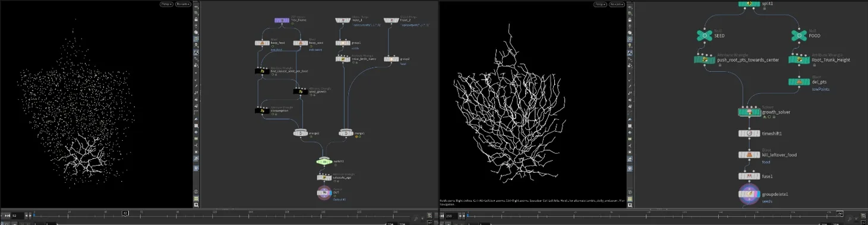Select the fuse_2 block begin node
868x225 pixels.
(x=390, y=21)
